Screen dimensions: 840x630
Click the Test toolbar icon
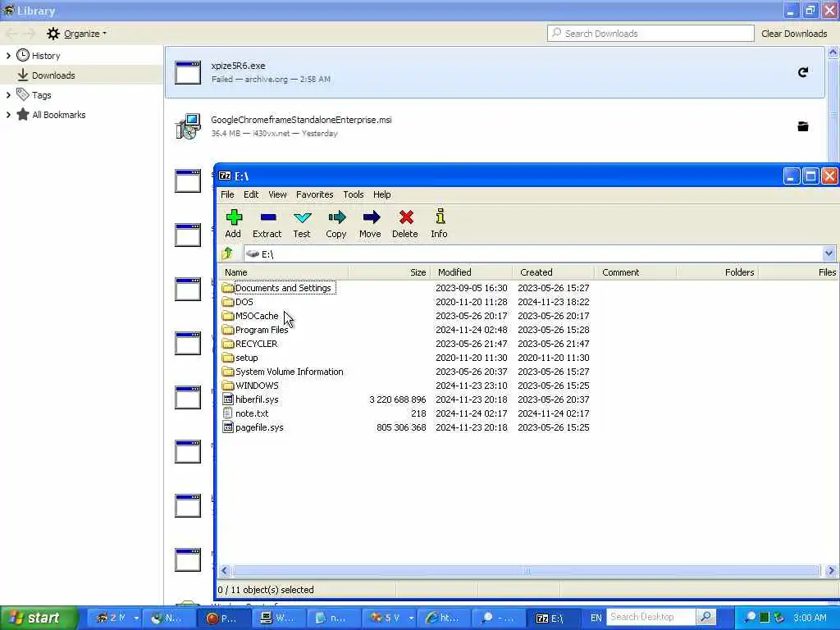(x=302, y=217)
